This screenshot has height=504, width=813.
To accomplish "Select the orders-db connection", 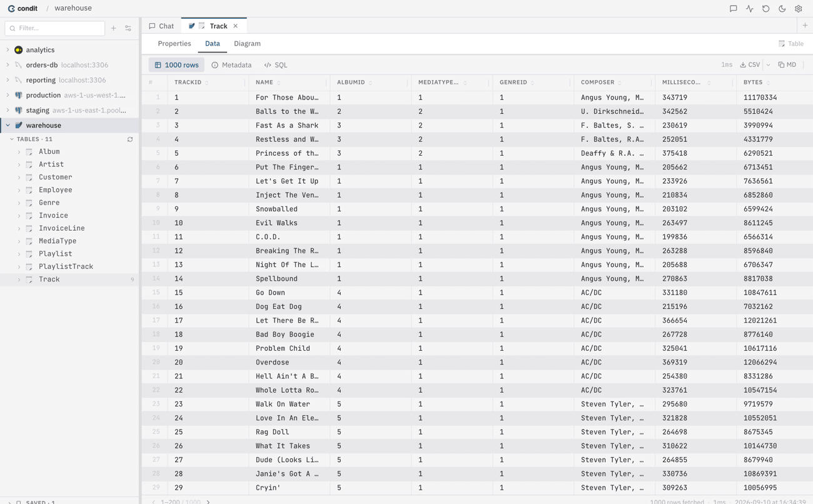I will click(69, 65).
